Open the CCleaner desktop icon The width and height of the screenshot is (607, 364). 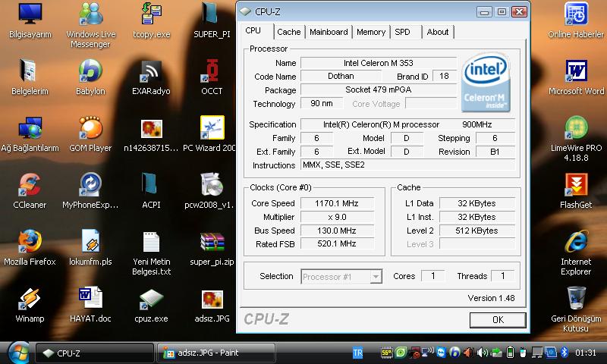(30, 185)
